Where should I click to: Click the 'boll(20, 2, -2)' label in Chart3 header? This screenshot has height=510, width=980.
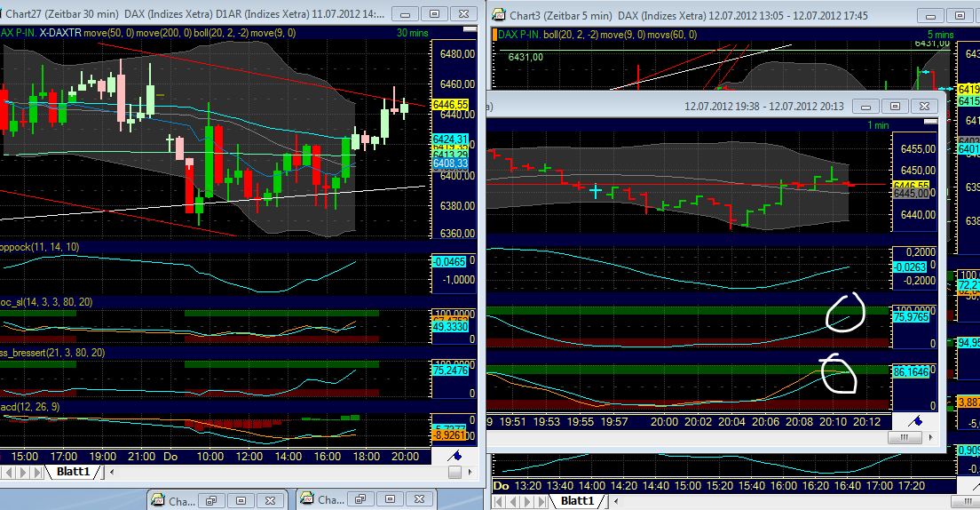click(571, 35)
